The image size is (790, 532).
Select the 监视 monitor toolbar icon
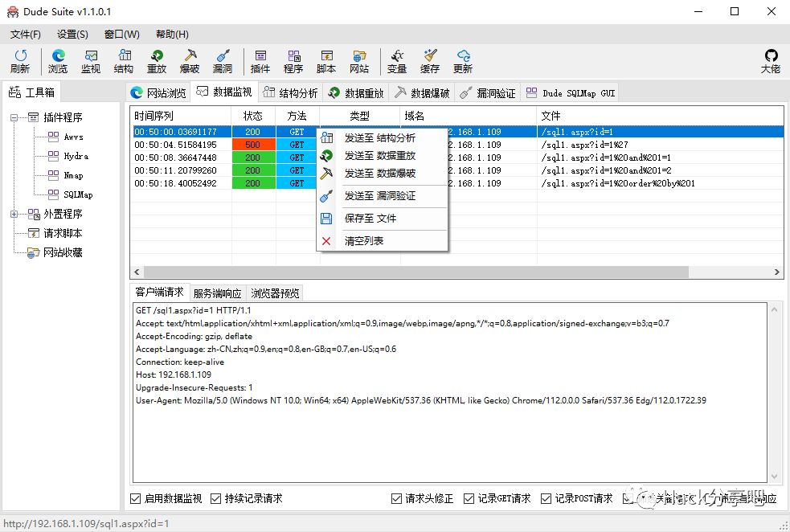91,61
